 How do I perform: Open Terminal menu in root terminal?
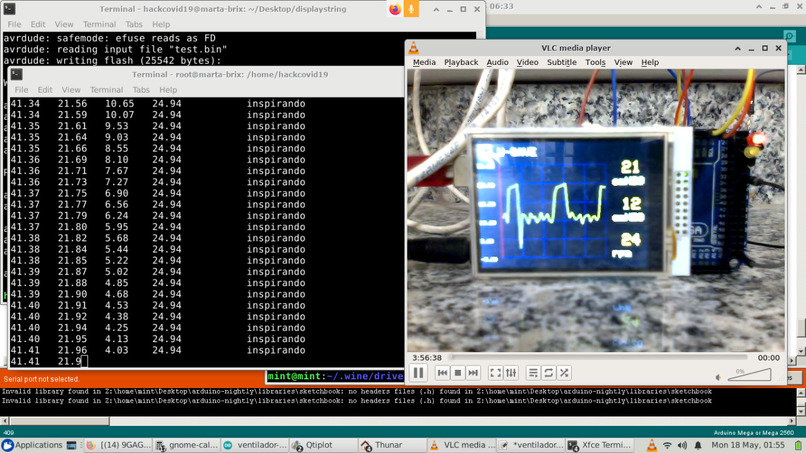click(106, 89)
